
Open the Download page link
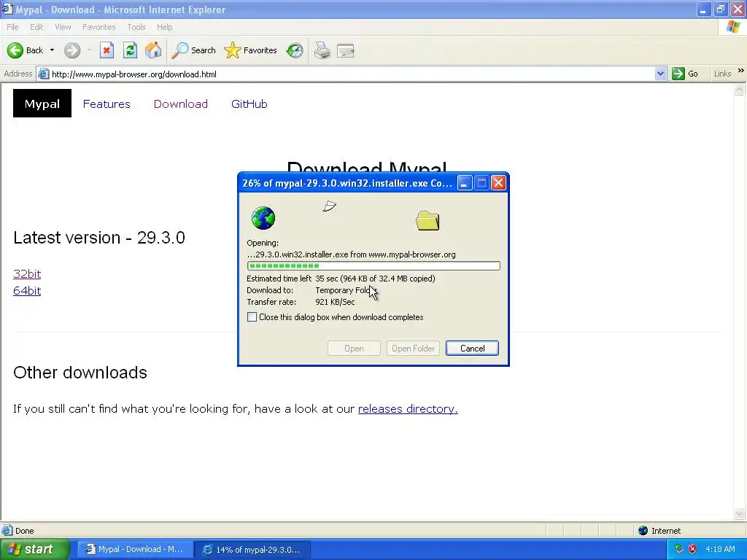[x=181, y=104]
